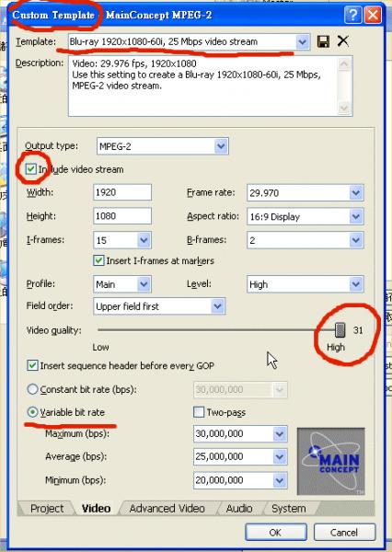Expand the Frame rate dropdown
Screen dimensions: 392x552
pos(356,192)
